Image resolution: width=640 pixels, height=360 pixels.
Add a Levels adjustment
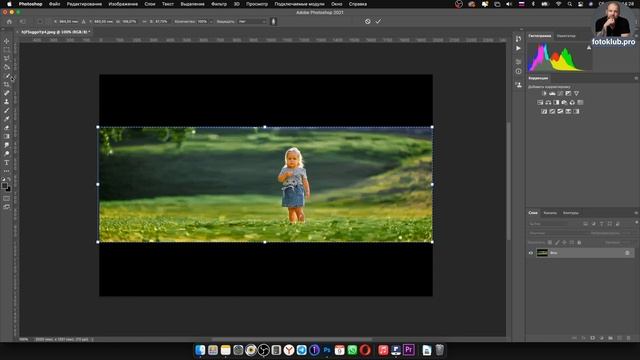coord(552,93)
